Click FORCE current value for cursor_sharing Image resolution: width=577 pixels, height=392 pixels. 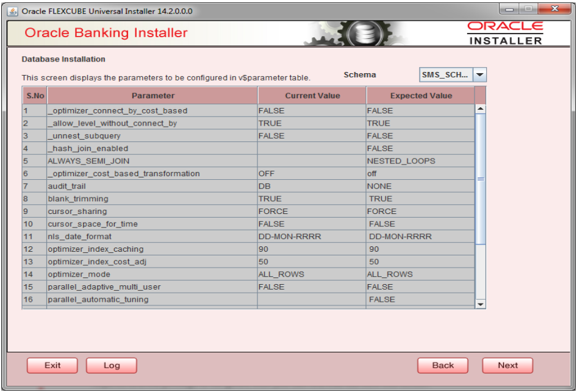312,211
